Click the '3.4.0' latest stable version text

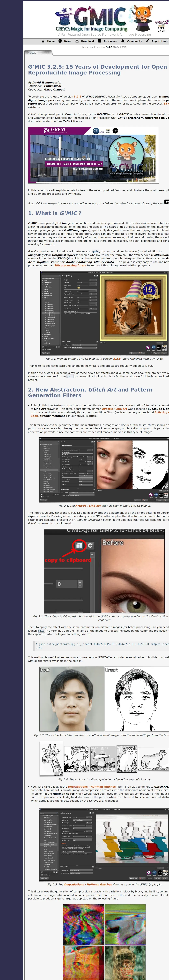pos(109,47)
